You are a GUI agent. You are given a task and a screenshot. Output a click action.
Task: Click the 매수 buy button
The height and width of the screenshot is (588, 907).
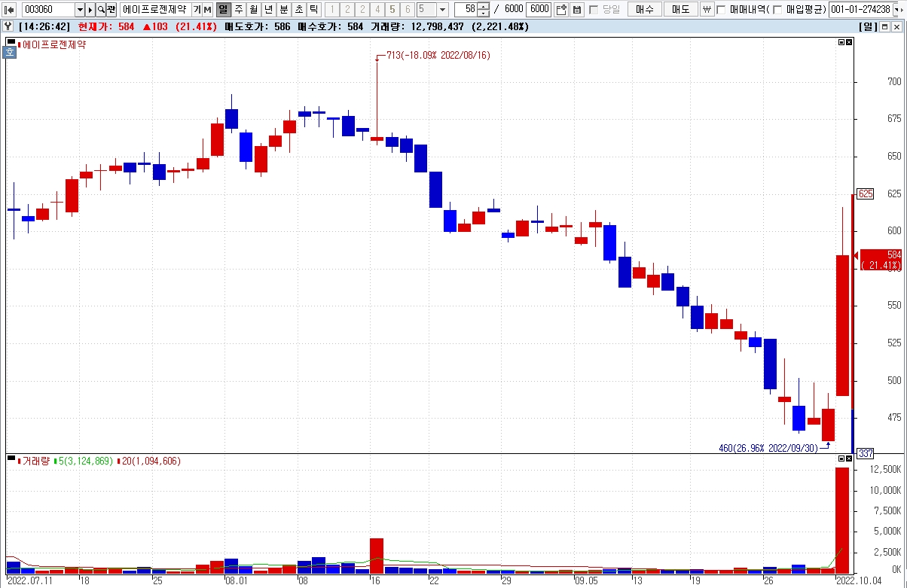tap(645, 10)
